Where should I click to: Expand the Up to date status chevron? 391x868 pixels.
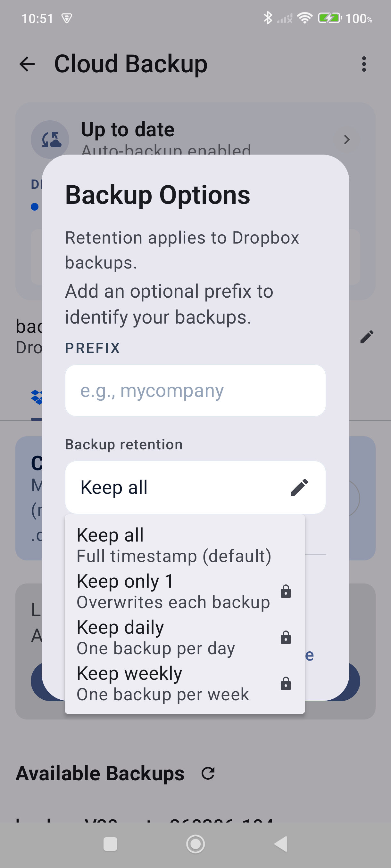346,140
